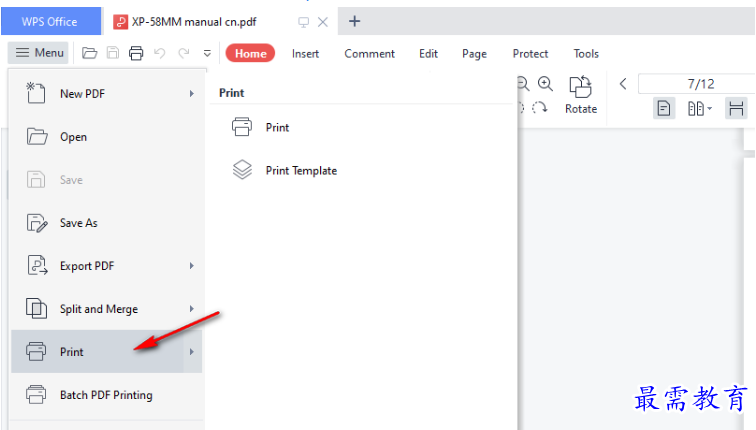The image size is (756, 430).
Task: Click the Undo arrow icon
Action: [x=160, y=53]
